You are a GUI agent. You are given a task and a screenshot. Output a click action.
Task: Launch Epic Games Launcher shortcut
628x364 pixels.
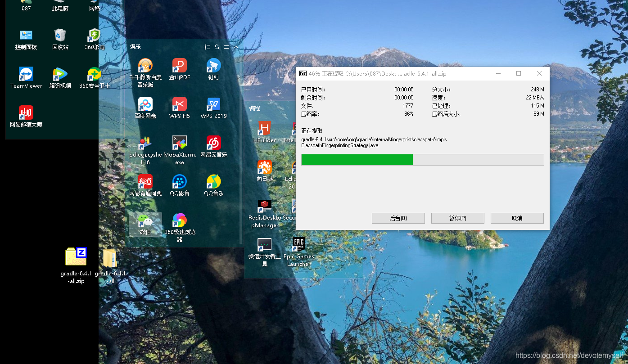[x=299, y=252]
